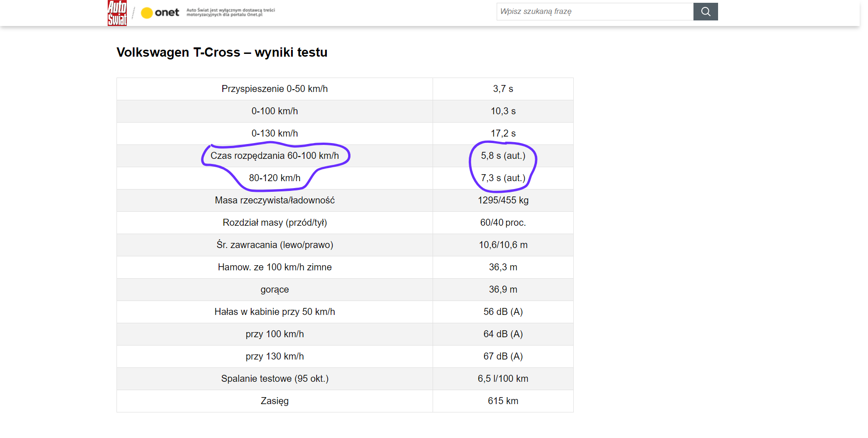Click the '64 dB (A)' value
The width and height of the screenshot is (868, 438).
pos(503,334)
